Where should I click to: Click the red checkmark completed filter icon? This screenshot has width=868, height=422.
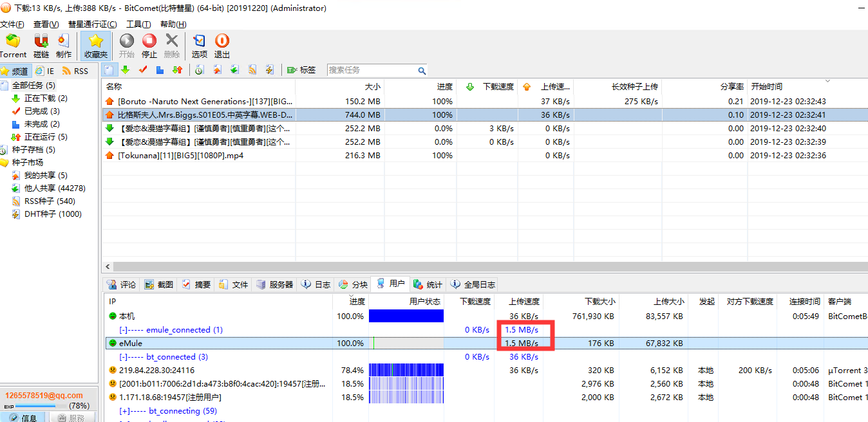[x=143, y=70]
